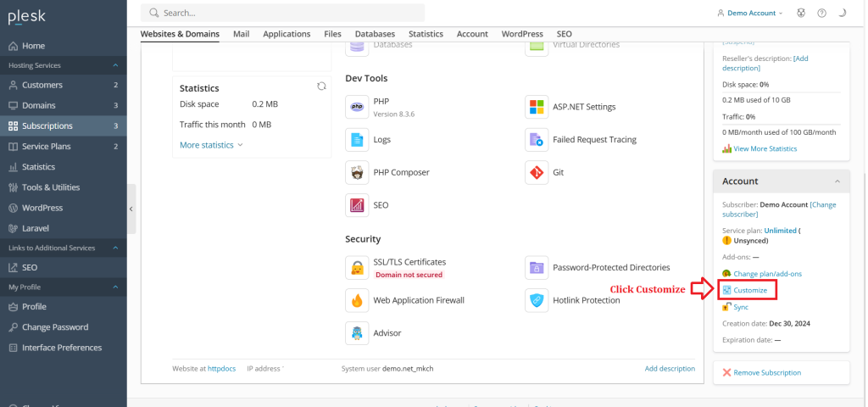The height and width of the screenshot is (407, 868).
Task: Click the View More Statistics chart icon
Action: pos(726,148)
